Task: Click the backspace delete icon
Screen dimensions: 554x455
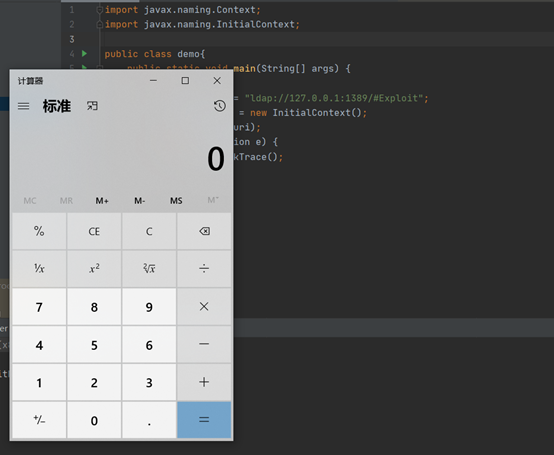Action: click(204, 231)
